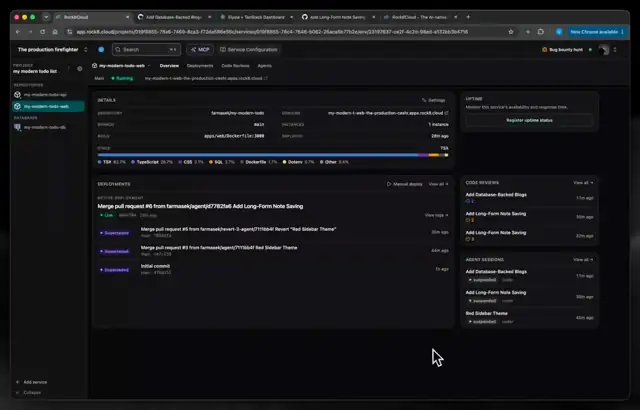Click the browser home icon
640x410 pixels.
55,32
